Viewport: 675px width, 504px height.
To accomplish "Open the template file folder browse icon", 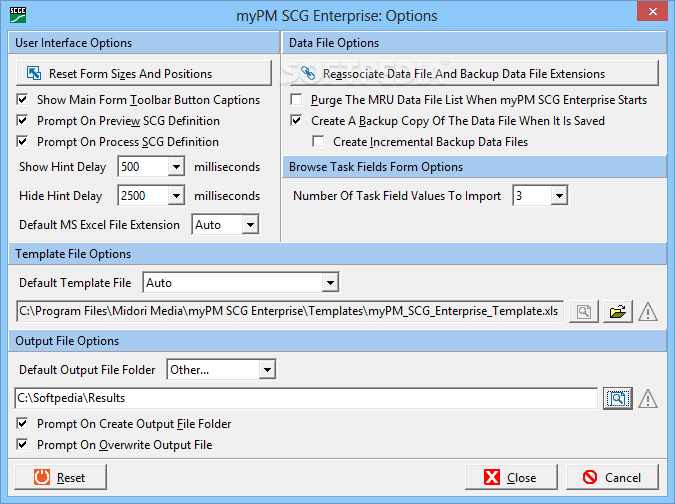I will [617, 312].
